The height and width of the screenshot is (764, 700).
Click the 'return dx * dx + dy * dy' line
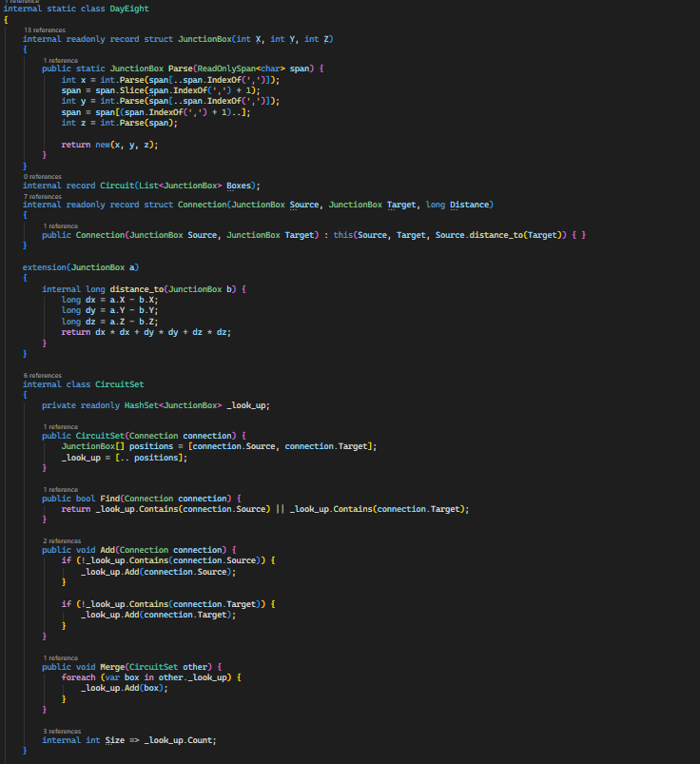[x=146, y=332]
